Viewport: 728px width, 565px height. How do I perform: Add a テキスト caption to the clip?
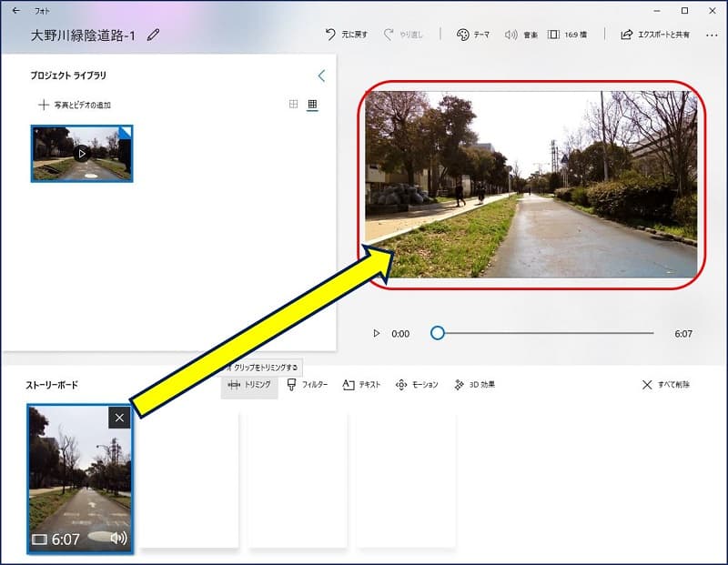tap(361, 385)
